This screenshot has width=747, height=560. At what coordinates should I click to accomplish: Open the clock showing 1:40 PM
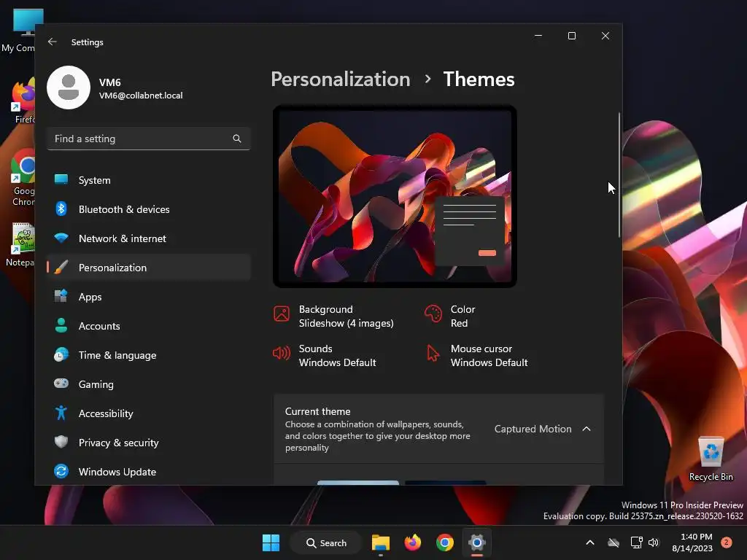coord(692,542)
